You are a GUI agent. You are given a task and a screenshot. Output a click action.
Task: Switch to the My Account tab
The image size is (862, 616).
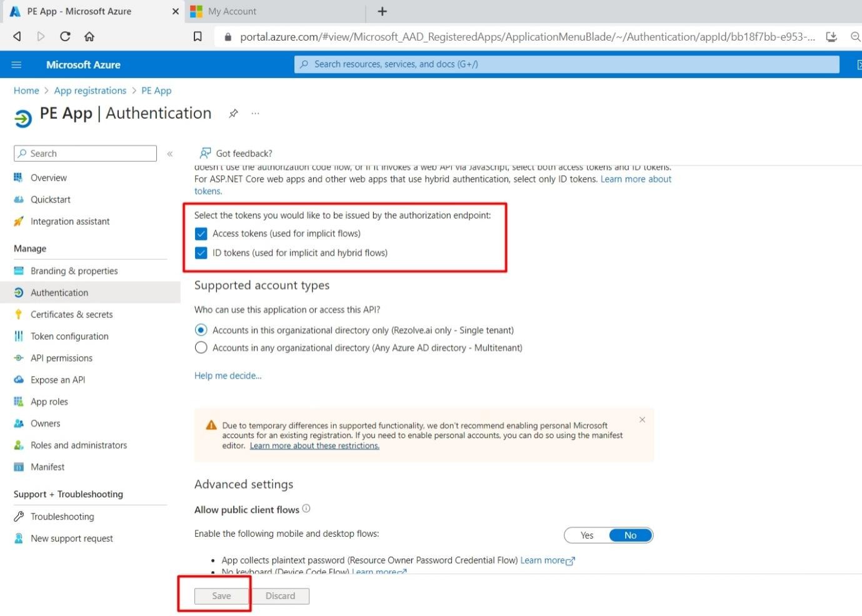pyautogui.click(x=275, y=11)
